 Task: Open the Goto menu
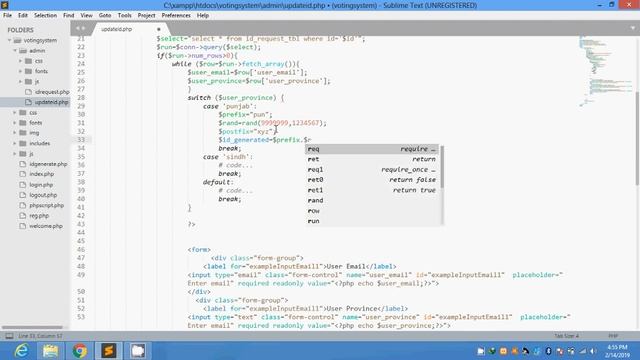tap(105, 16)
